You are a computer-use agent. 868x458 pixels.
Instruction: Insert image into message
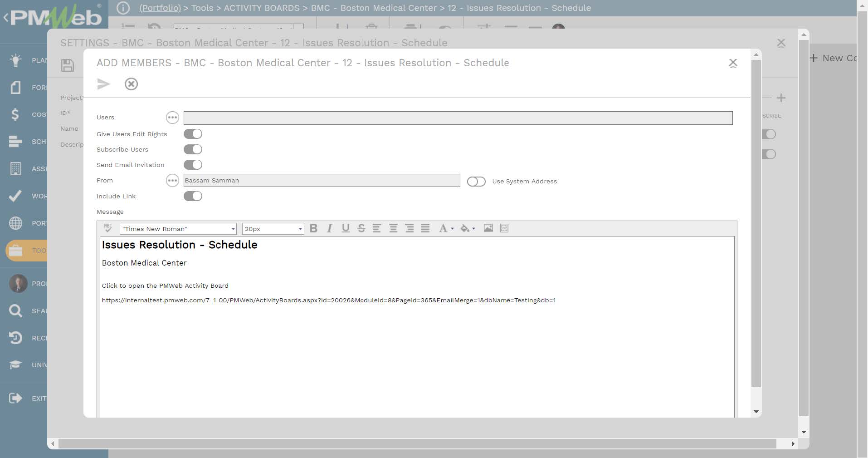click(488, 228)
